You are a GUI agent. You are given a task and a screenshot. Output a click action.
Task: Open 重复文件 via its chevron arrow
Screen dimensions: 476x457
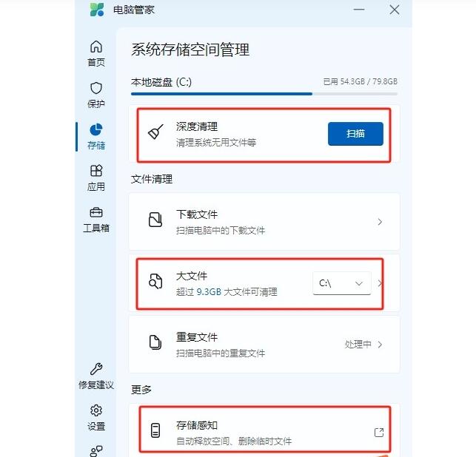click(x=380, y=345)
